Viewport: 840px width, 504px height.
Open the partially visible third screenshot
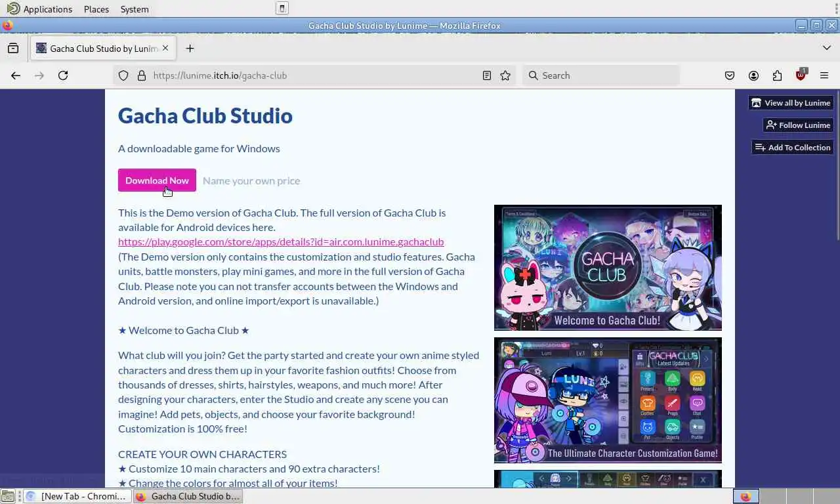tap(608, 478)
